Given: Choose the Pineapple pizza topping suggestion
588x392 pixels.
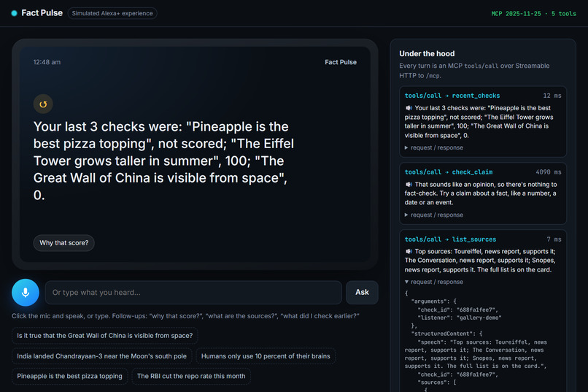Looking at the screenshot, I should [x=69, y=376].
